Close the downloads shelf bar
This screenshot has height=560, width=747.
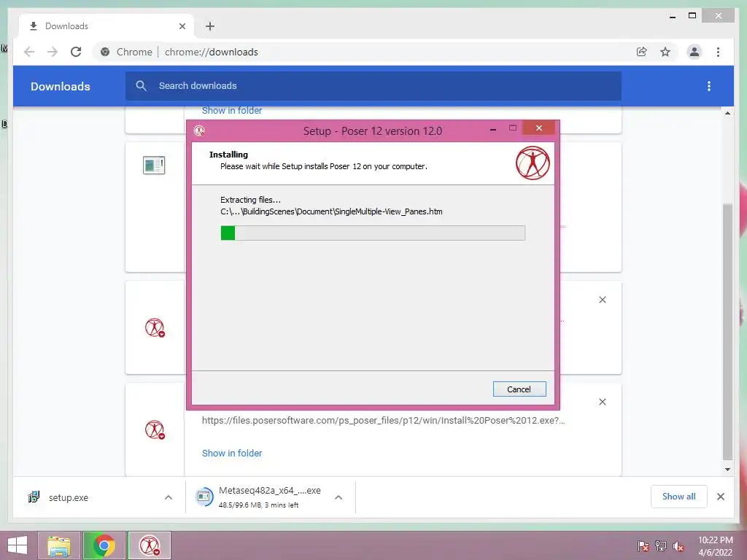click(720, 497)
